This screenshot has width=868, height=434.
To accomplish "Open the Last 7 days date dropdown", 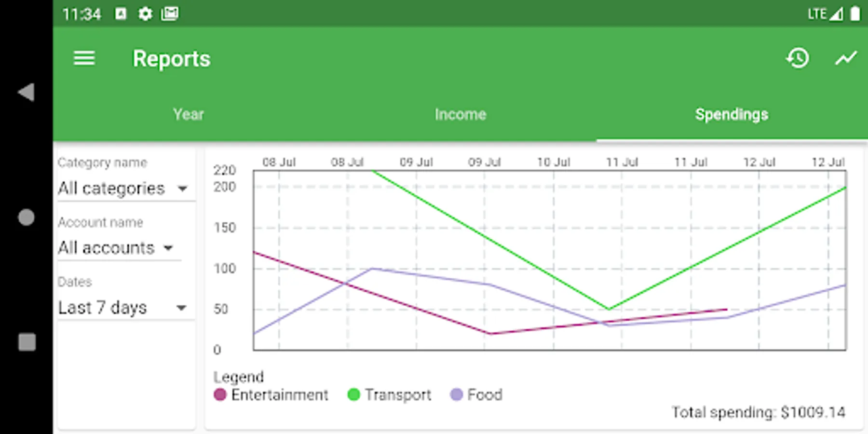I will [x=122, y=308].
